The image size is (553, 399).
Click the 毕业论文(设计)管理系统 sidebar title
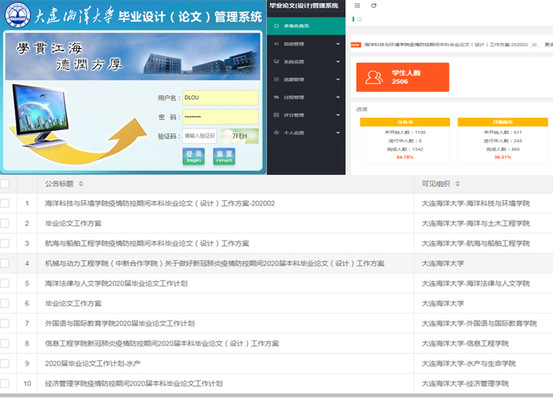[304, 6]
